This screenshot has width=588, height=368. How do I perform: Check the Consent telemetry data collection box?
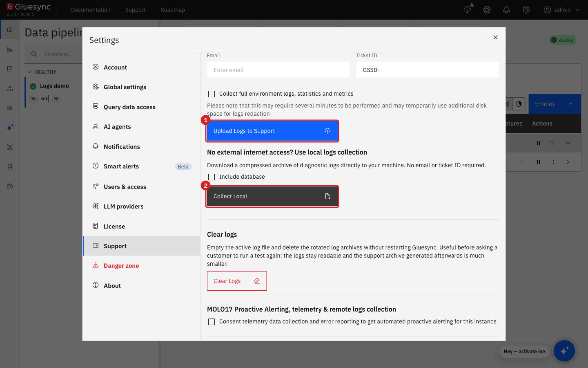212,322
